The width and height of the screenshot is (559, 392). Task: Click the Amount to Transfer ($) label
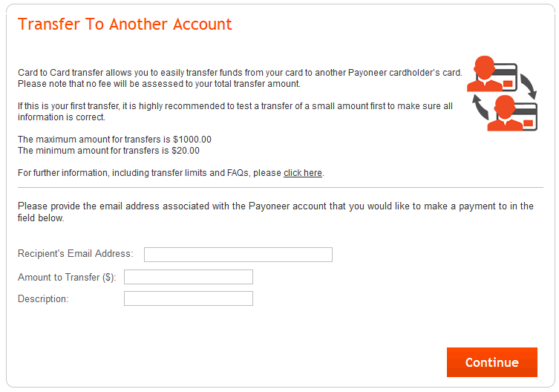pyautogui.click(x=67, y=277)
